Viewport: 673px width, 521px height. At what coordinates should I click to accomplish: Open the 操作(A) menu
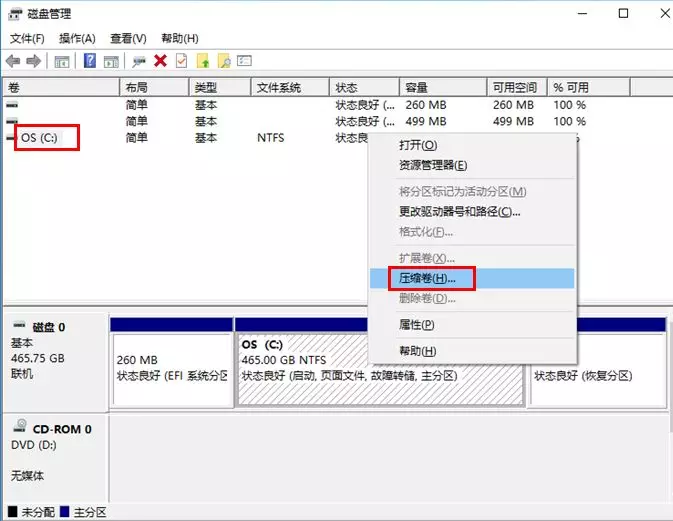[x=77, y=39]
